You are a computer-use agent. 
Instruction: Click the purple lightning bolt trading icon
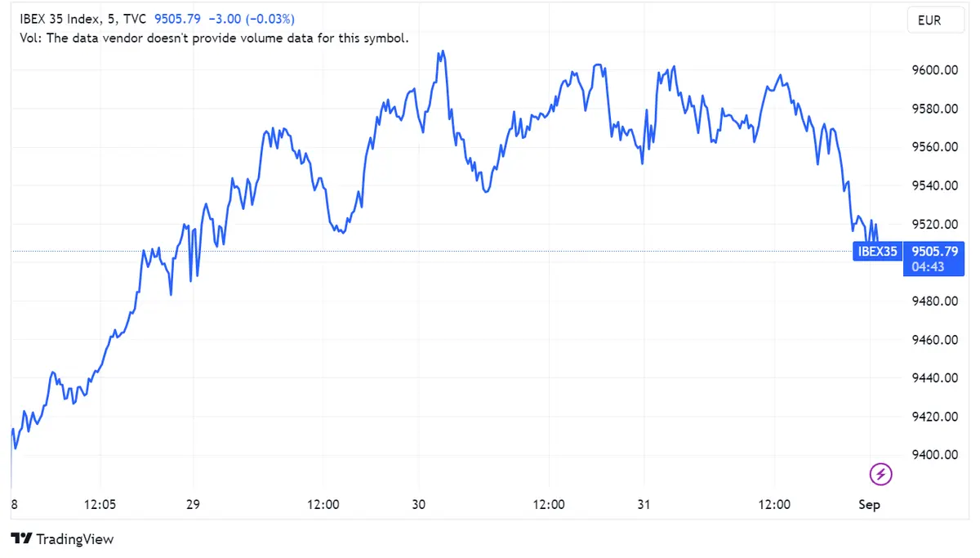click(x=880, y=475)
